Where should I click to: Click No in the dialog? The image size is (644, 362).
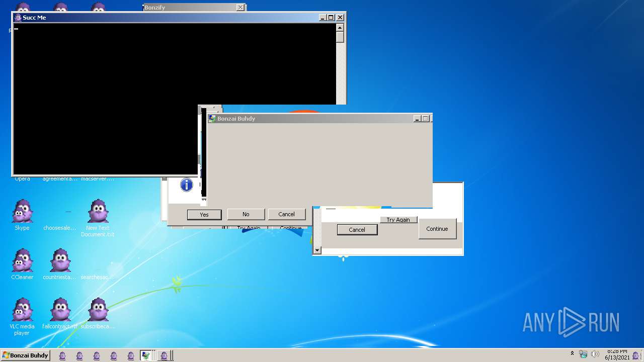[246, 214]
